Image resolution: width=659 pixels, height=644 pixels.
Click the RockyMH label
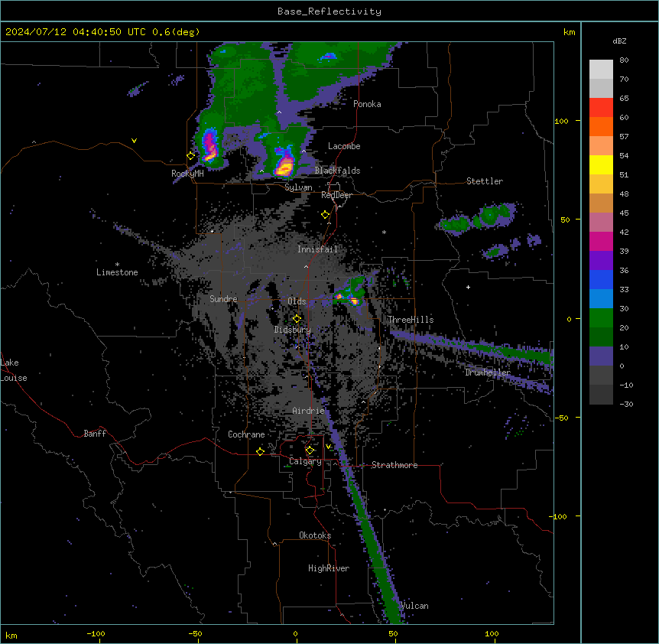(187, 174)
